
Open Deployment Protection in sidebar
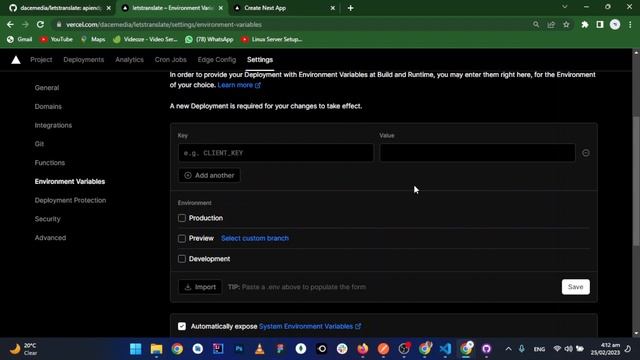pos(70,200)
